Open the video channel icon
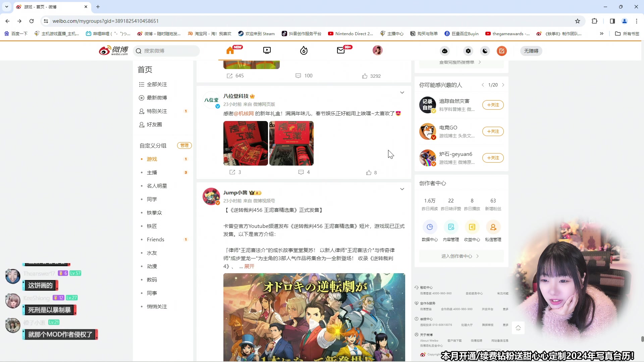 [x=267, y=50]
